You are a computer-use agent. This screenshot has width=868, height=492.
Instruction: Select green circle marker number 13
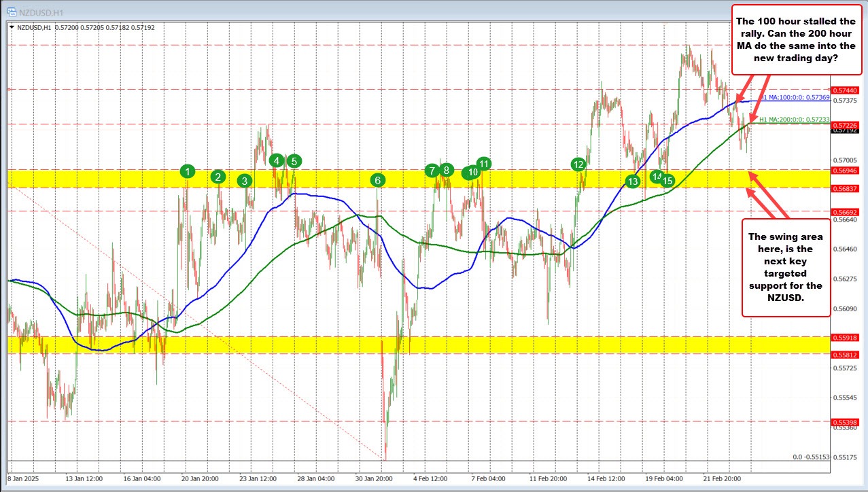click(633, 181)
